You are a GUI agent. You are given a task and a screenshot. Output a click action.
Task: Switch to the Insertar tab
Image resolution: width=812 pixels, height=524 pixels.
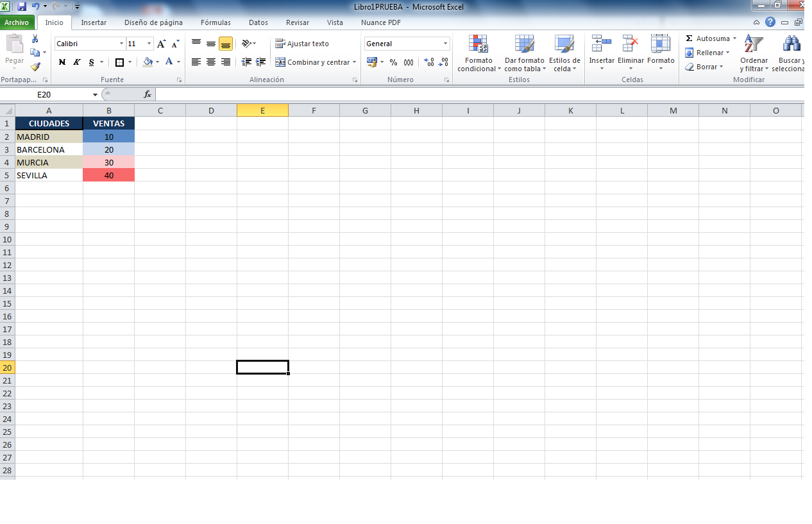94,22
